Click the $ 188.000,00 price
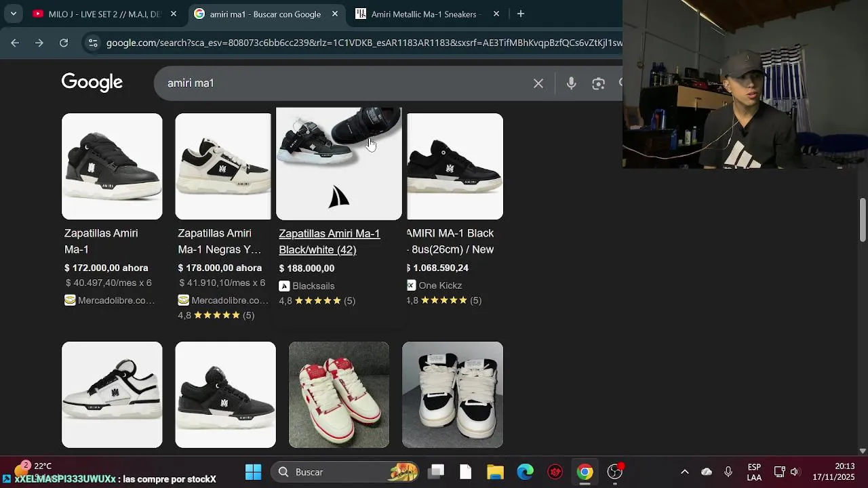This screenshot has width=868, height=488. (307, 268)
